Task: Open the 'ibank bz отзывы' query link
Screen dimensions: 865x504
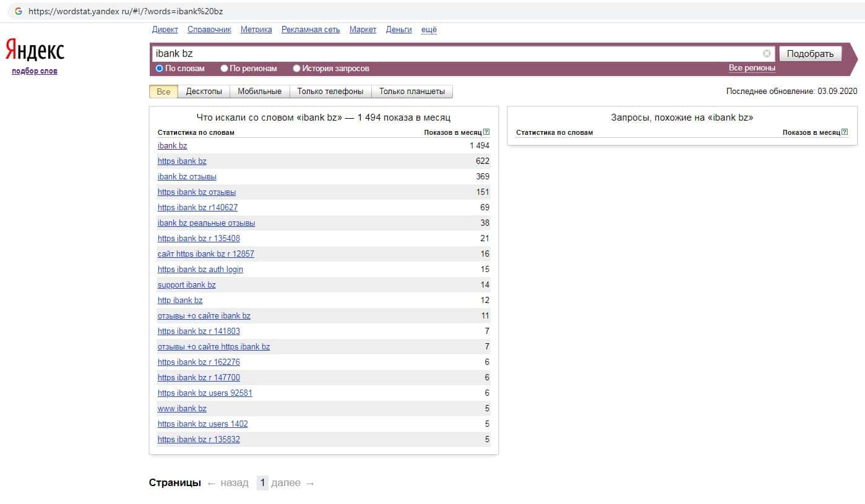Action: pyautogui.click(x=187, y=177)
